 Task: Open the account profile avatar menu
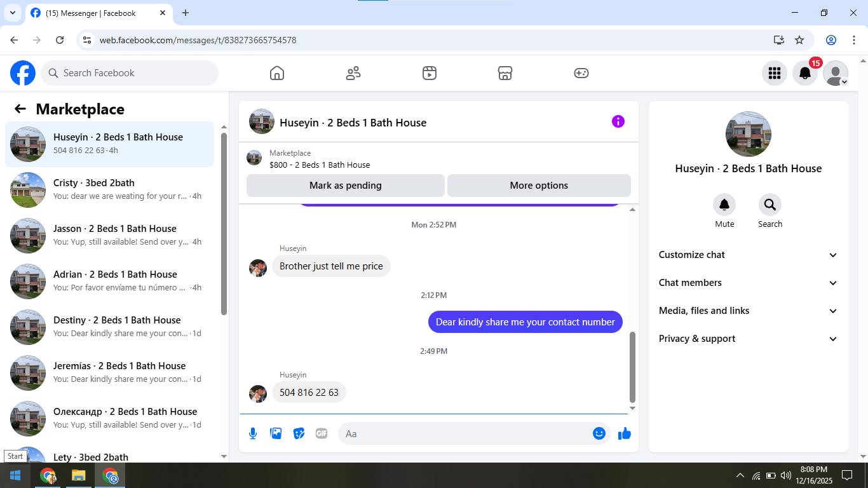836,73
